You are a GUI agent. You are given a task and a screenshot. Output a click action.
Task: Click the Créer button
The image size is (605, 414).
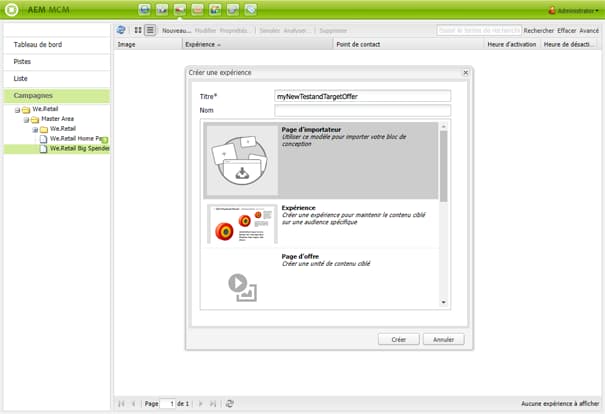pos(399,340)
